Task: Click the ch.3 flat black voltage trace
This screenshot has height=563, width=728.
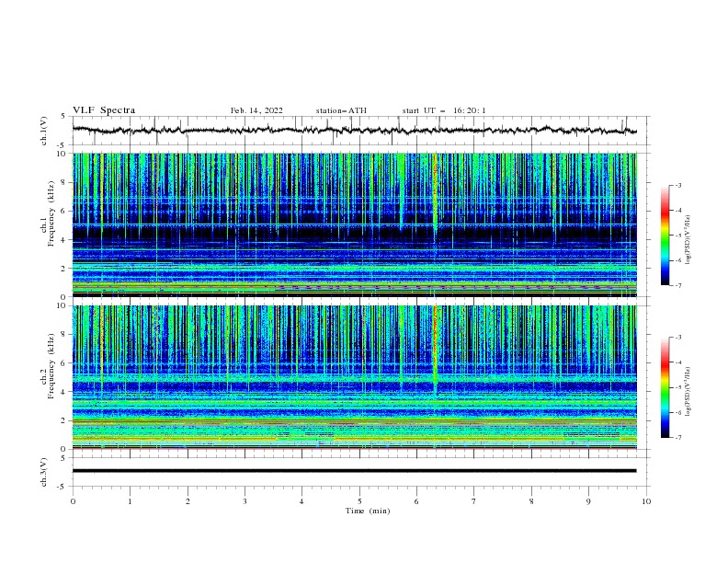Action: 354,471
